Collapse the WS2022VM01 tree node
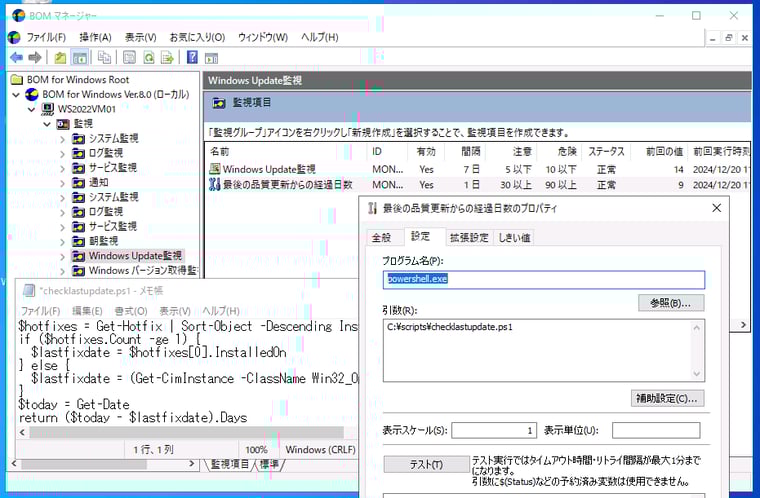The height and width of the screenshot is (498, 760). click(x=32, y=110)
